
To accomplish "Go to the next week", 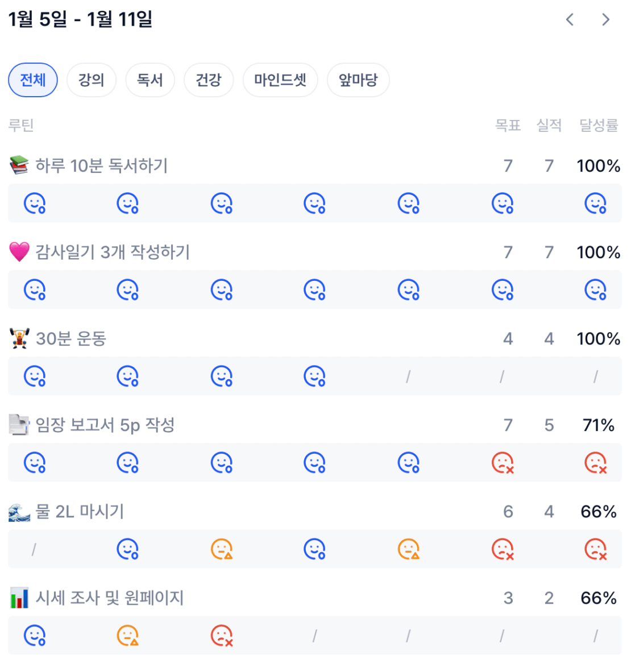I will [x=606, y=20].
